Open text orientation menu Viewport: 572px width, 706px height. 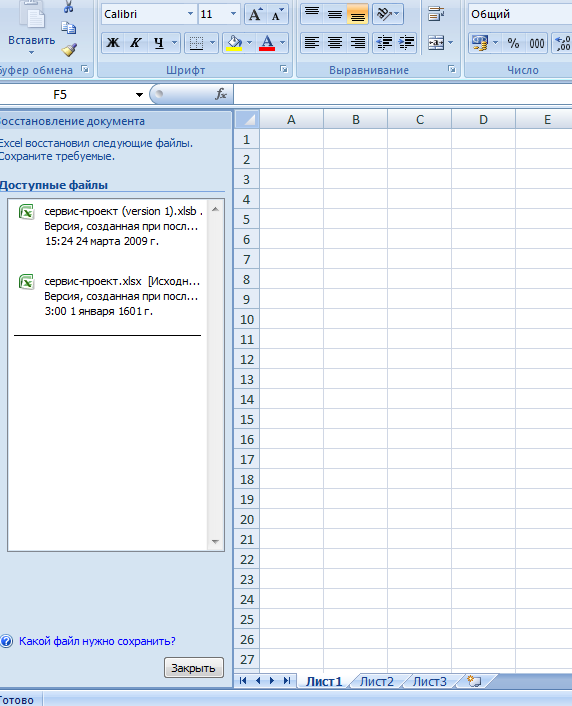(x=387, y=14)
